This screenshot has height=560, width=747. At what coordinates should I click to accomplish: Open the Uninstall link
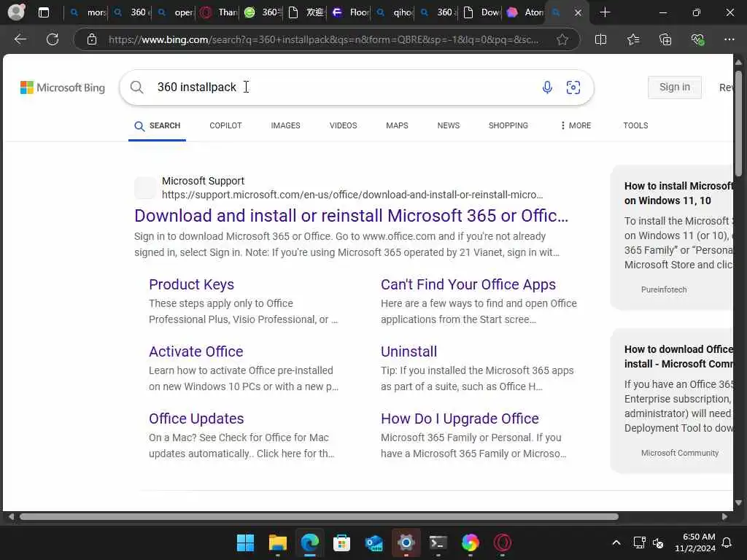pyautogui.click(x=409, y=351)
